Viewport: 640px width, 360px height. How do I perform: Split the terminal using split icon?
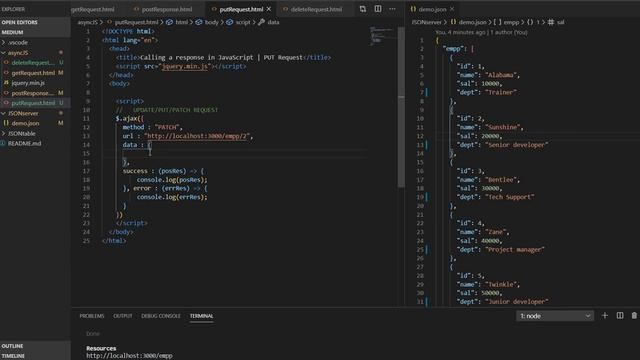620,316
